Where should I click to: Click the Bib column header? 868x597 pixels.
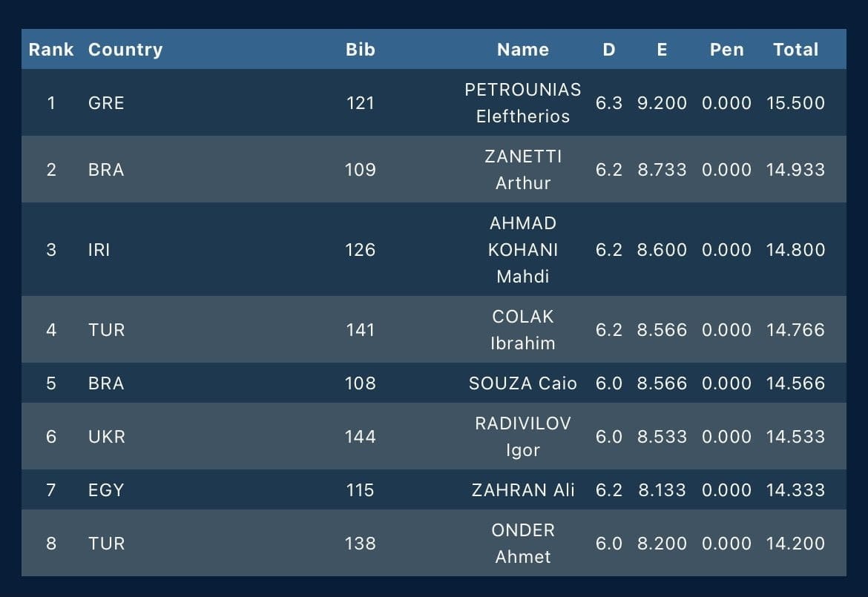coord(361,50)
